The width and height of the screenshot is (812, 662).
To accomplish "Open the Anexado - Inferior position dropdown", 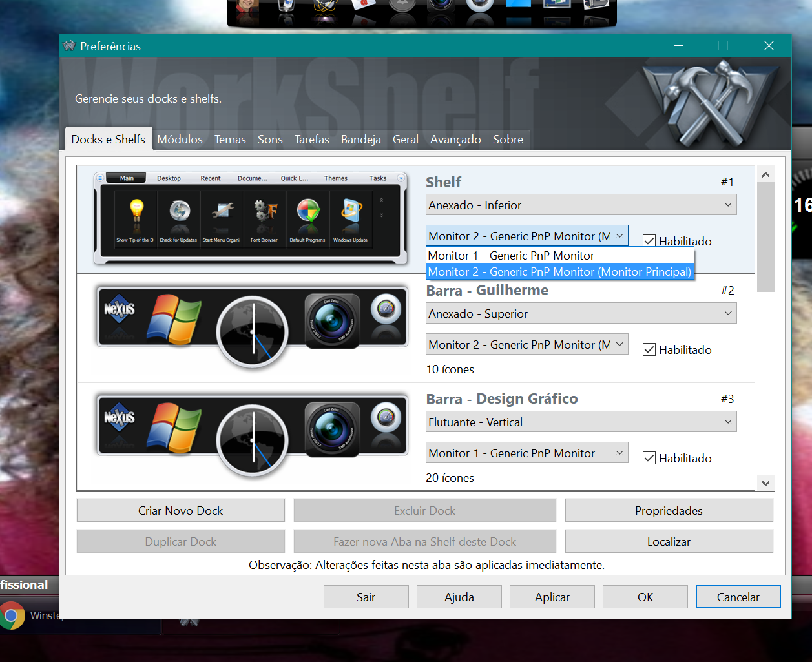I will pos(581,205).
